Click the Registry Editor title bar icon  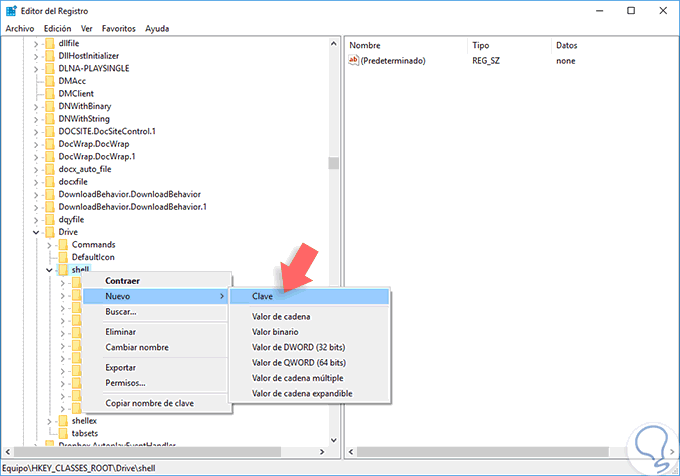pos(11,10)
